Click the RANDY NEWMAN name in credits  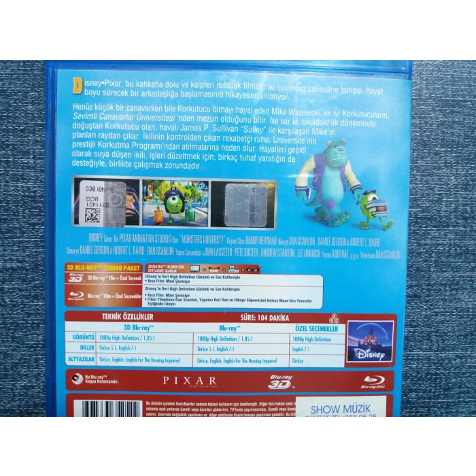click(261, 241)
